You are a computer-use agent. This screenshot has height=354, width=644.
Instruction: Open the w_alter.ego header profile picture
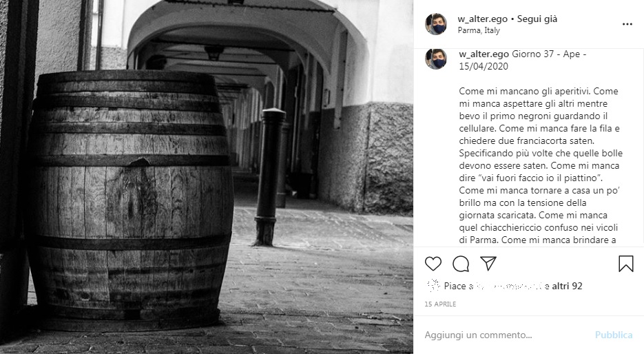(436, 24)
